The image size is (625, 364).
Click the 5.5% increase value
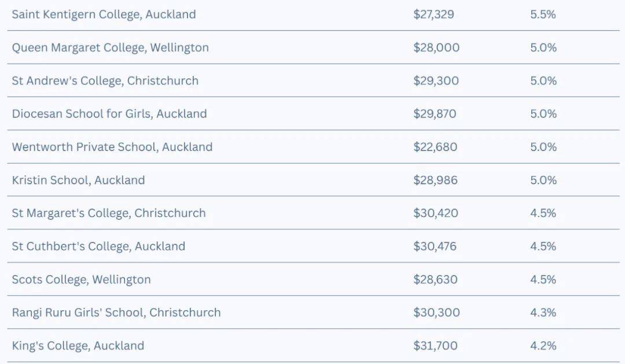pyautogui.click(x=543, y=14)
